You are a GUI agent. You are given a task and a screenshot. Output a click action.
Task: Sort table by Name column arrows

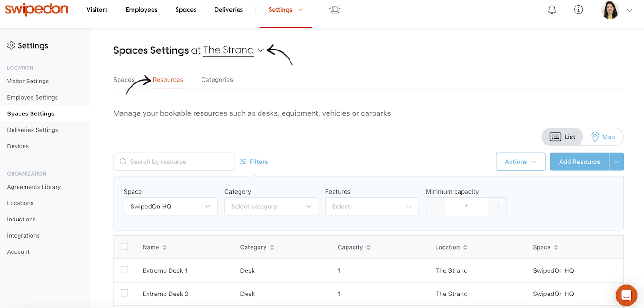click(164, 247)
